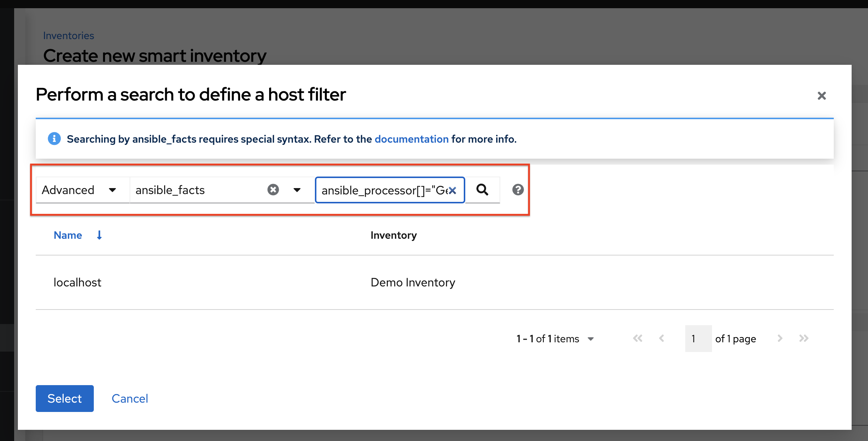This screenshot has width=868, height=441.
Task: Open the help tooltip question mark icon
Action: (517, 190)
